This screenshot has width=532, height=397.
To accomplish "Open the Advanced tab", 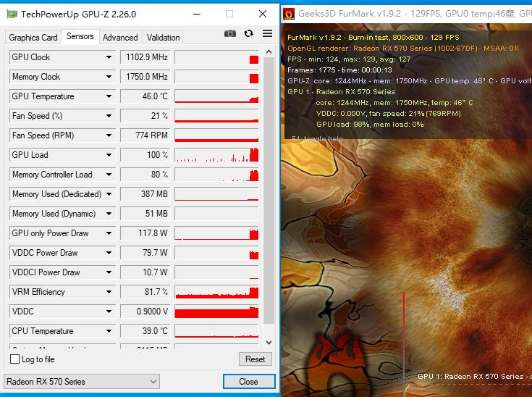I will 120,38.
